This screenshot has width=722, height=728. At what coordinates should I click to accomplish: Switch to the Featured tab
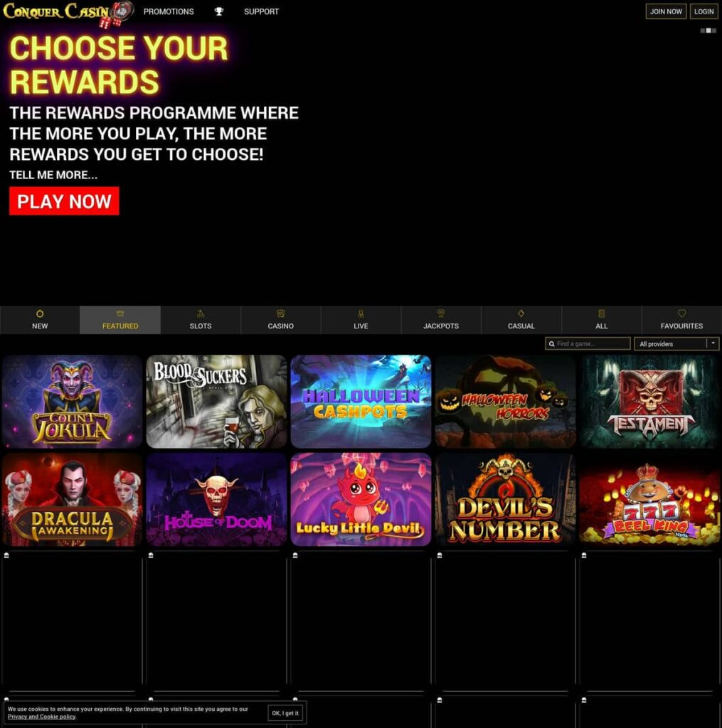point(120,320)
